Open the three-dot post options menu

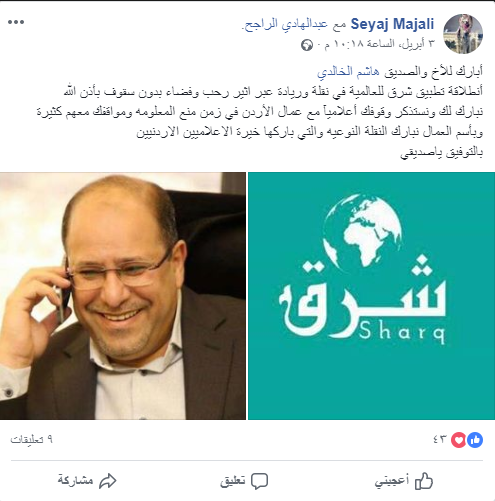pyautogui.click(x=16, y=22)
